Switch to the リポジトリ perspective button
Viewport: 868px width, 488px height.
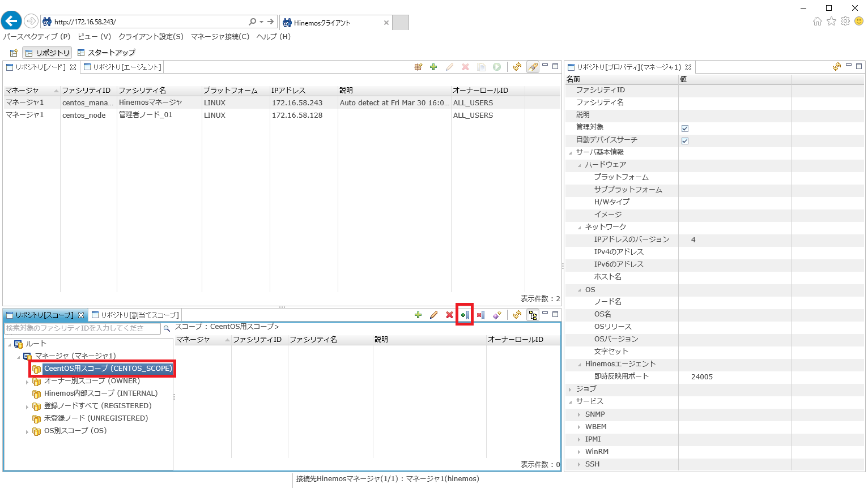coord(47,53)
